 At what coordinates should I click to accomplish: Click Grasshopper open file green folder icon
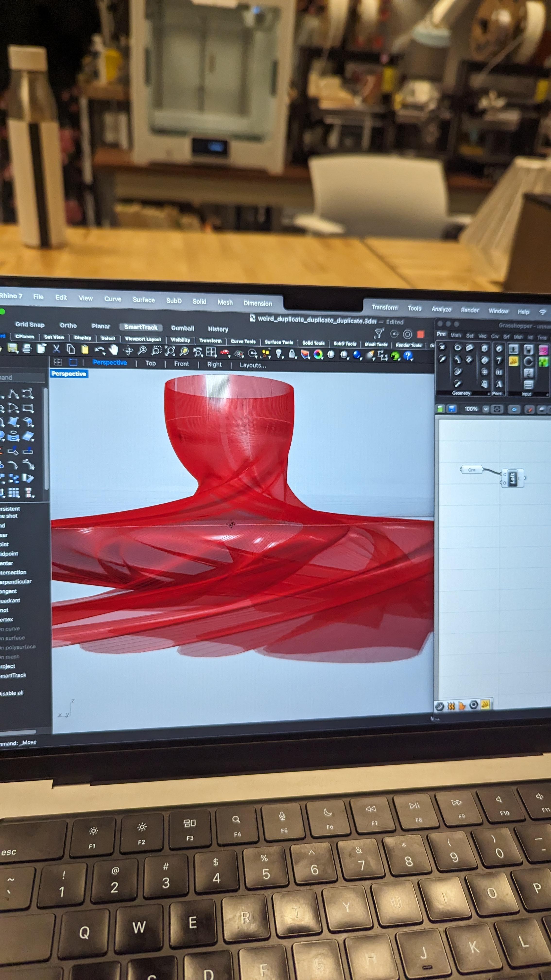point(440,409)
